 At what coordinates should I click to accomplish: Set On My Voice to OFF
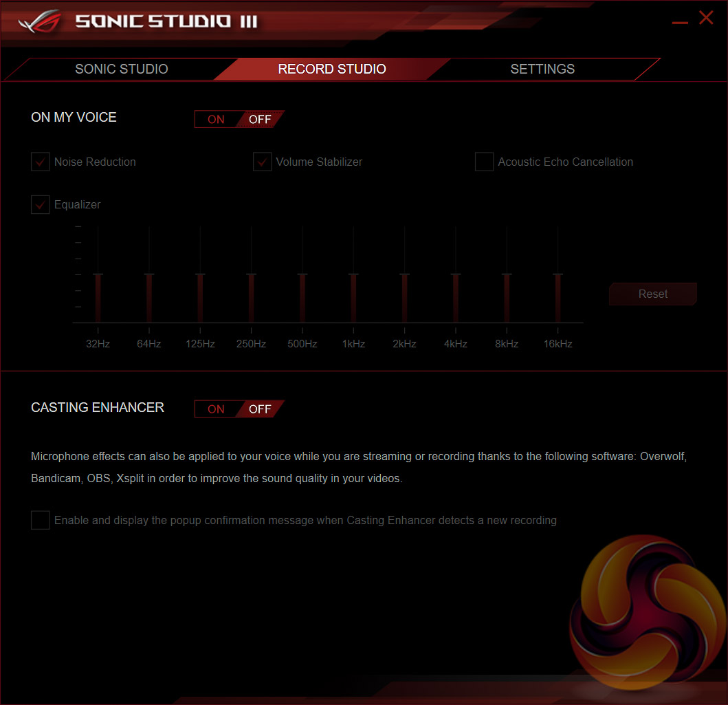click(260, 120)
